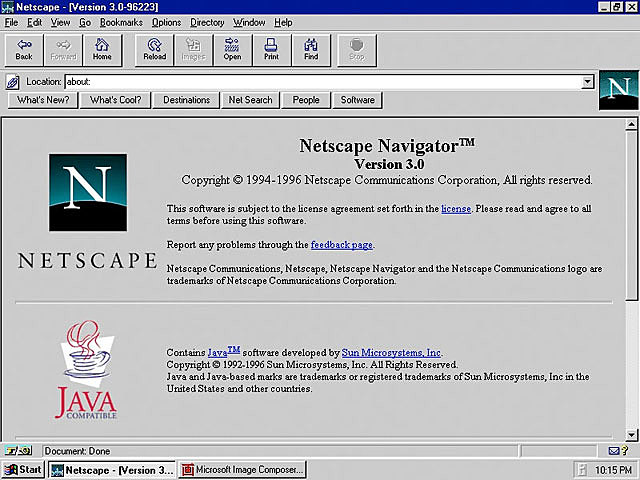The image size is (640, 480).
Task: Click in the Location address field
Action: 323,82
